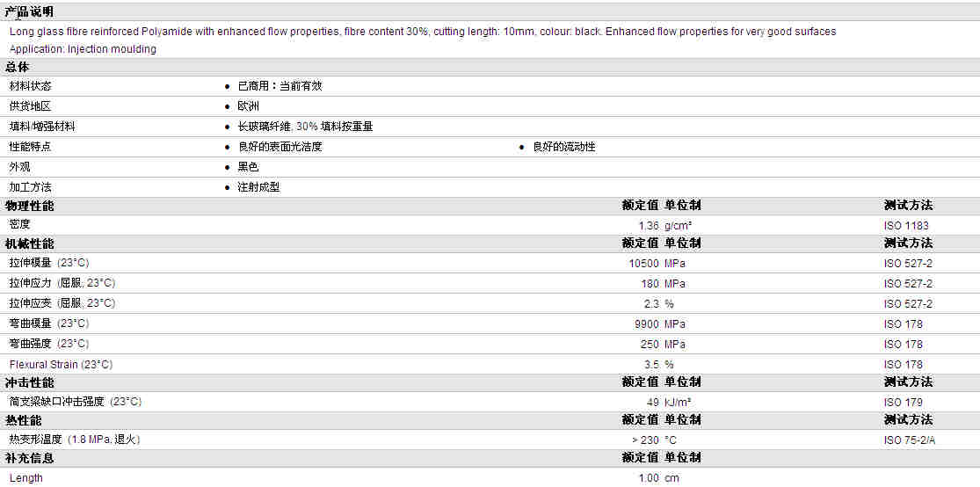
Task: Click the flexural strength value 250
Action: (x=650, y=345)
